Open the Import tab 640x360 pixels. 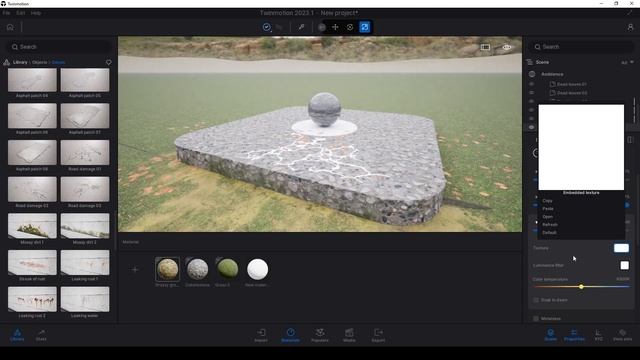coord(261,335)
